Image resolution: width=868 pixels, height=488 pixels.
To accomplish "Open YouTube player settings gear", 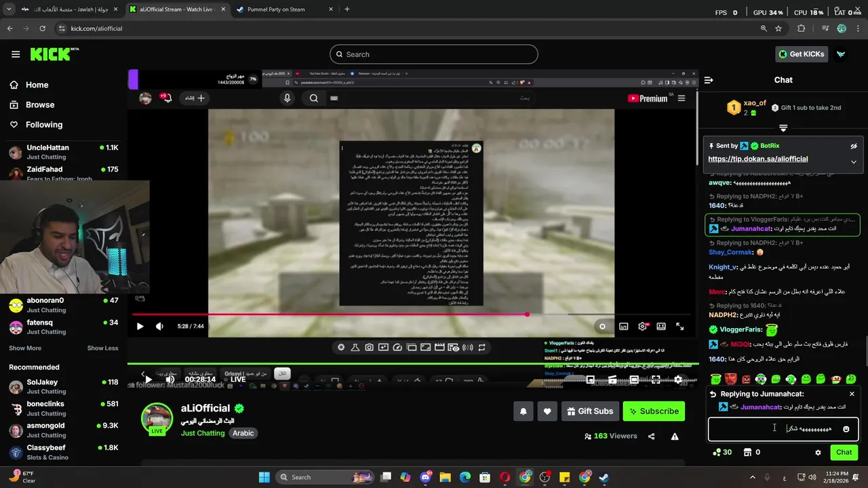I will coord(642,327).
